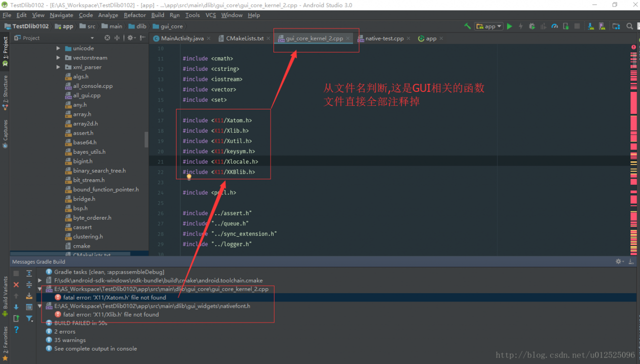The image size is (640, 364).
Task: Open the VCS menu
Action: [x=211, y=15]
